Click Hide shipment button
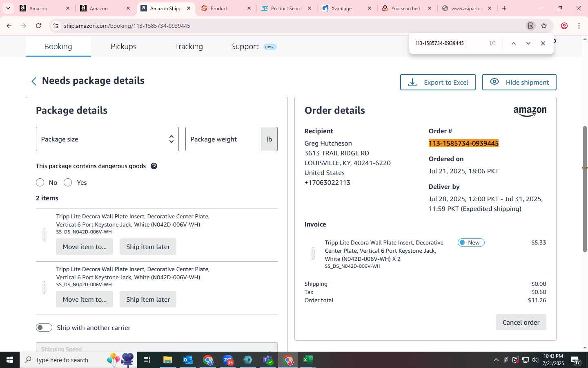Image resolution: width=588 pixels, height=368 pixels. (x=519, y=82)
